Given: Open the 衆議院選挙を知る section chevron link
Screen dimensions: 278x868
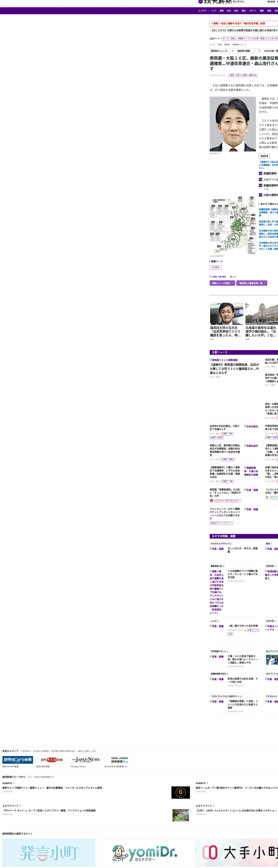Looking at the screenshot, I should [219, 674].
